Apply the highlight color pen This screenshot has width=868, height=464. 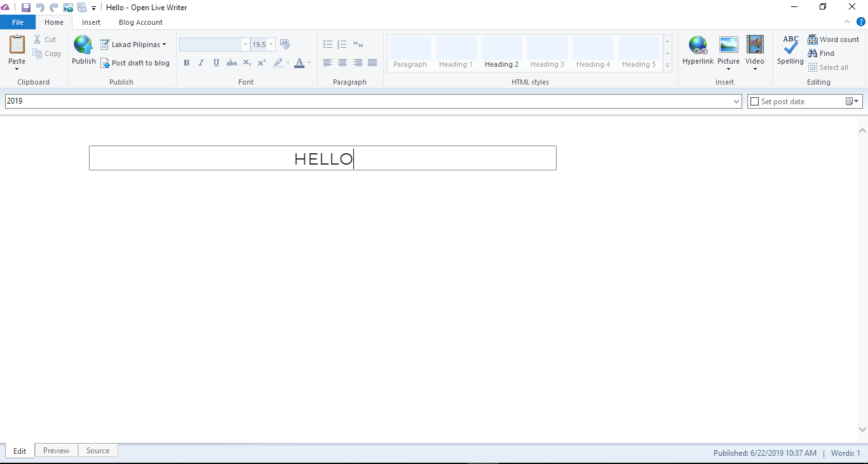(278, 63)
